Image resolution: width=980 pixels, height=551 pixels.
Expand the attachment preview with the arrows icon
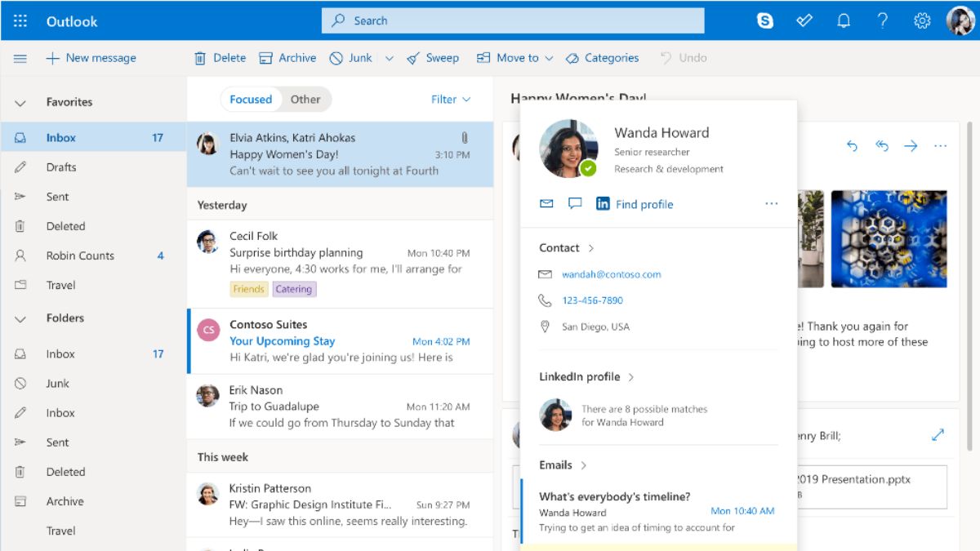pos(938,436)
